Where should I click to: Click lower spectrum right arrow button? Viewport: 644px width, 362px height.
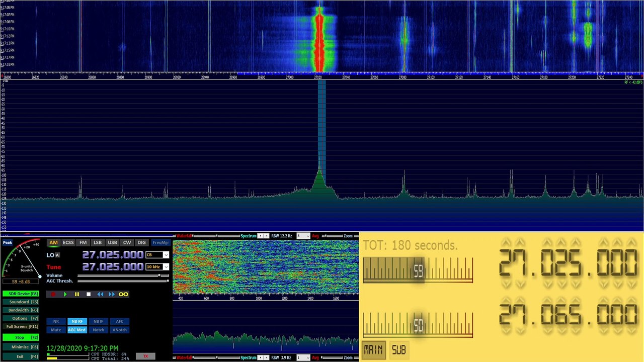coord(267,358)
